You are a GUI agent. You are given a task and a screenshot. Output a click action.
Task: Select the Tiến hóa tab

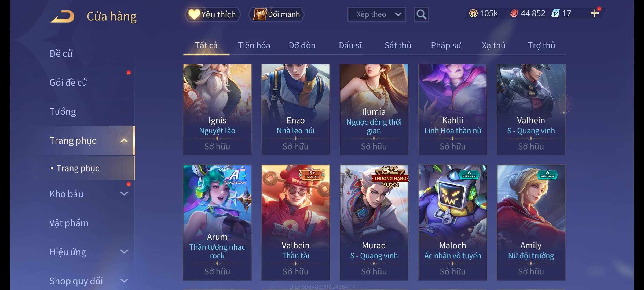pyautogui.click(x=254, y=45)
